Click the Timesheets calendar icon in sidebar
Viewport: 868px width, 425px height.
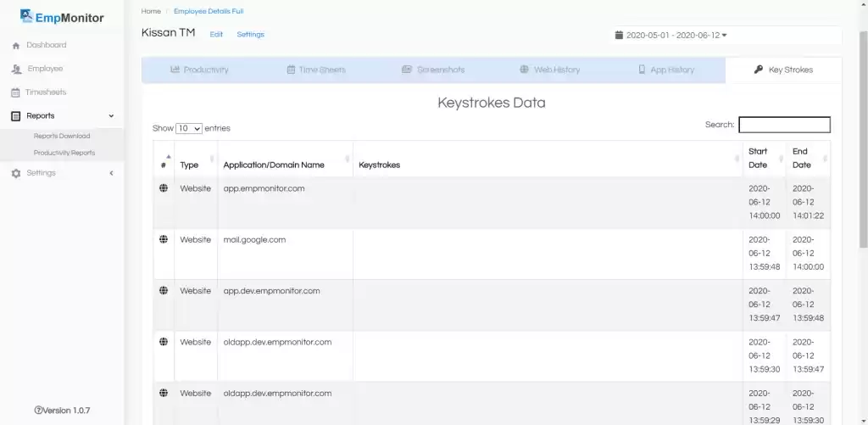[15, 92]
